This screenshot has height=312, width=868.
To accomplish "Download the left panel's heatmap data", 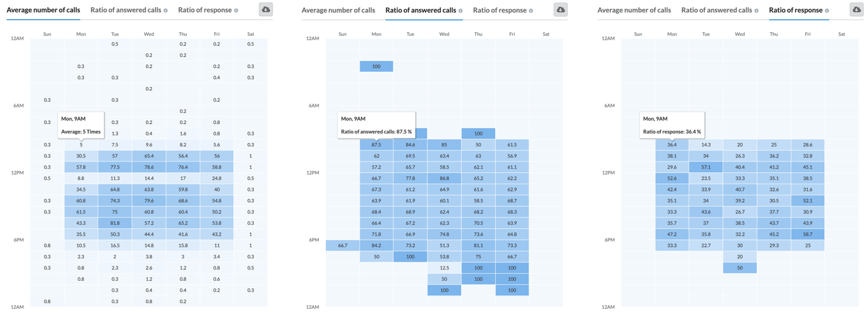I will coord(266,10).
